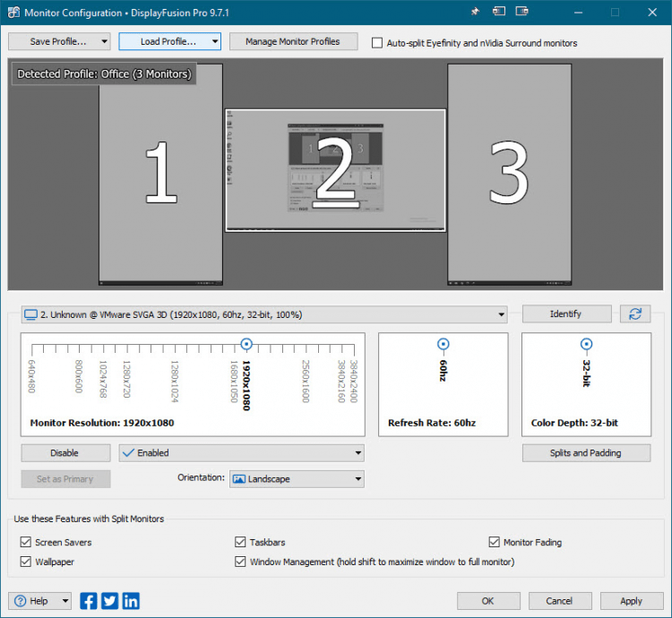Screen dimensions: 672x618
Task: Click the monitor resolution slider handle at 1920x1080
Action: click(246, 344)
